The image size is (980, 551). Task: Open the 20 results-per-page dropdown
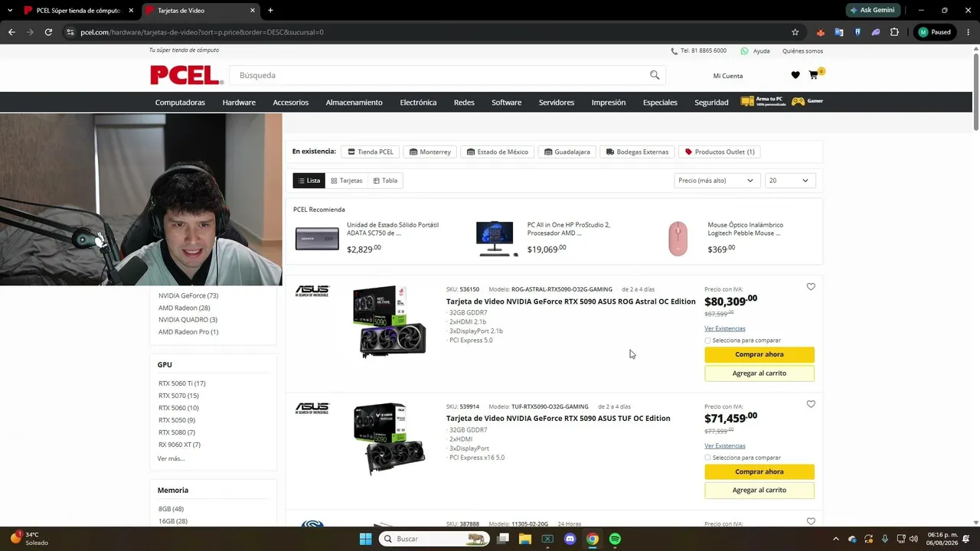coord(790,181)
